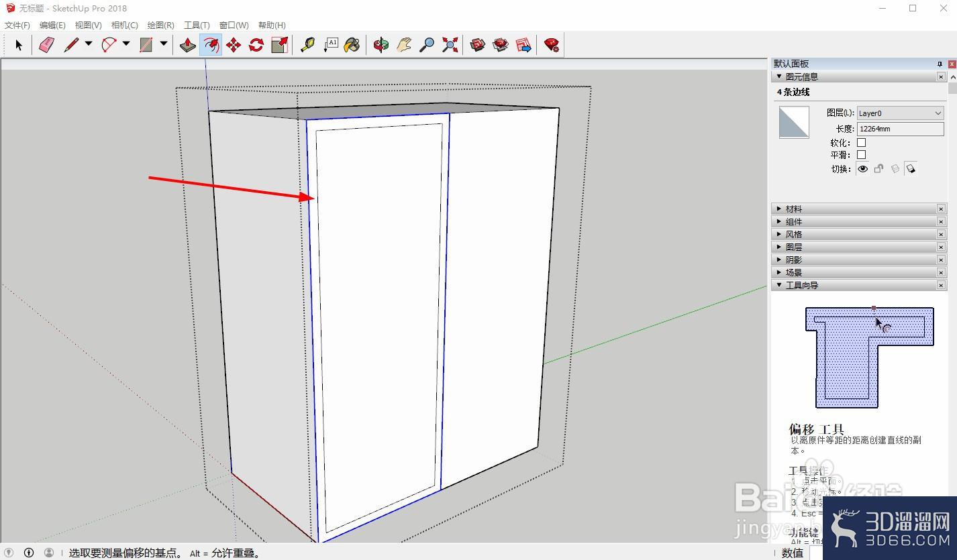Toggle the cast shadows button
957x560 pixels.
click(x=911, y=169)
